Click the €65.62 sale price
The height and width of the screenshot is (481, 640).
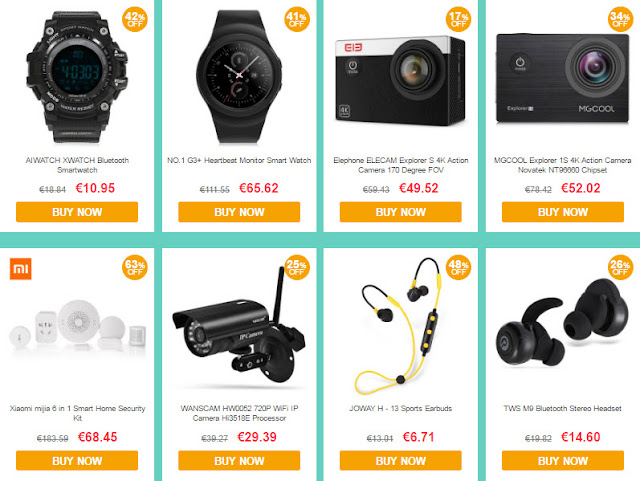coord(258,188)
